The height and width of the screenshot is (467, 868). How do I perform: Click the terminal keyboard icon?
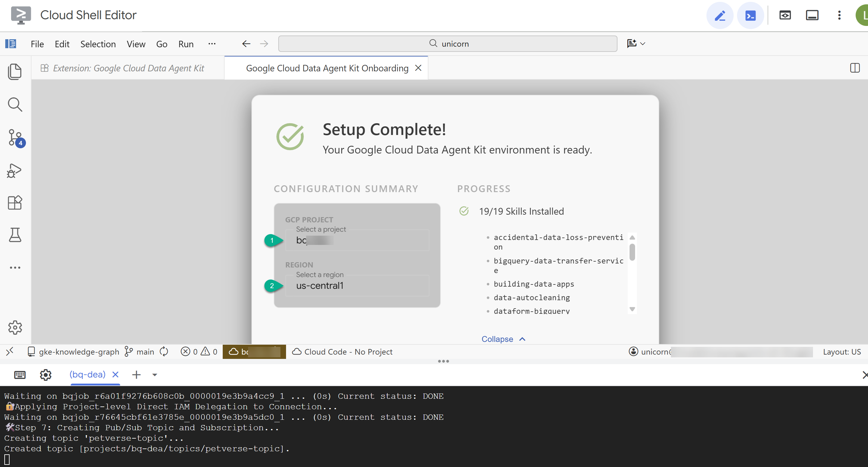pos(19,375)
